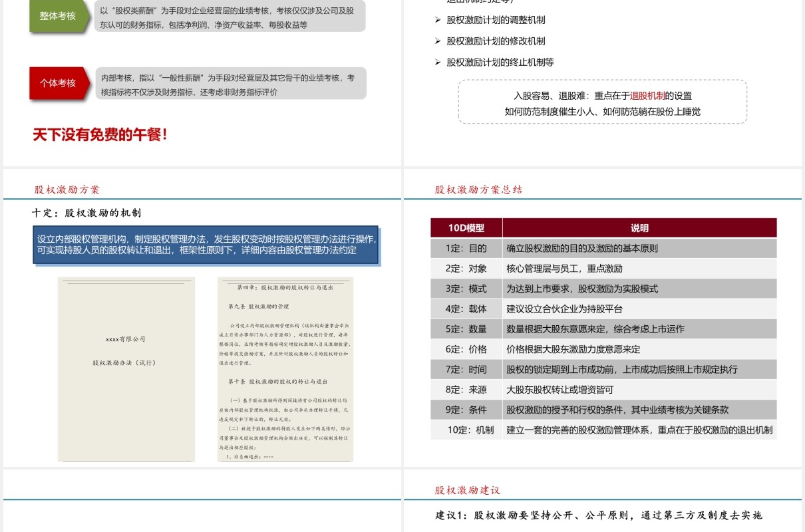Click the cell 股权的锁定期到上市成功前
805x532 pixels.
(639, 370)
